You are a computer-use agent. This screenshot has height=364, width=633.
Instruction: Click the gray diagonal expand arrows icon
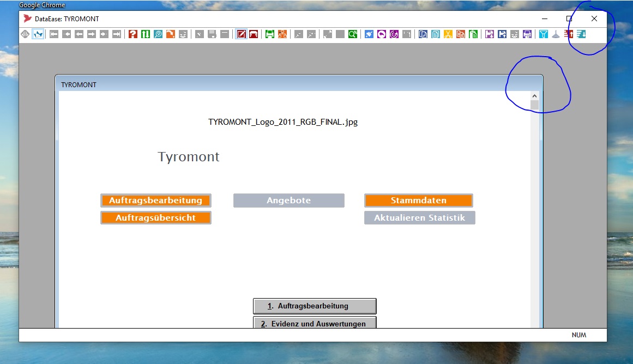pos(328,34)
